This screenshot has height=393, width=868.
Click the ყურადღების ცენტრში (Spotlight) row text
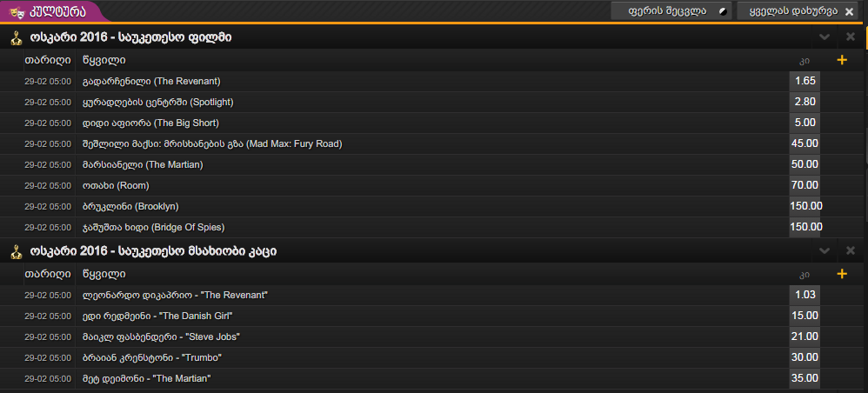tap(157, 103)
